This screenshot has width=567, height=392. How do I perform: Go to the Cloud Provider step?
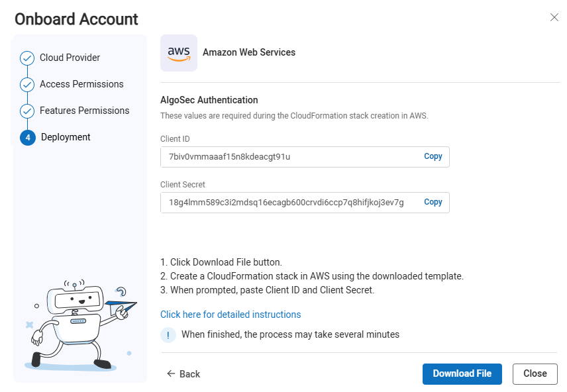click(x=70, y=58)
